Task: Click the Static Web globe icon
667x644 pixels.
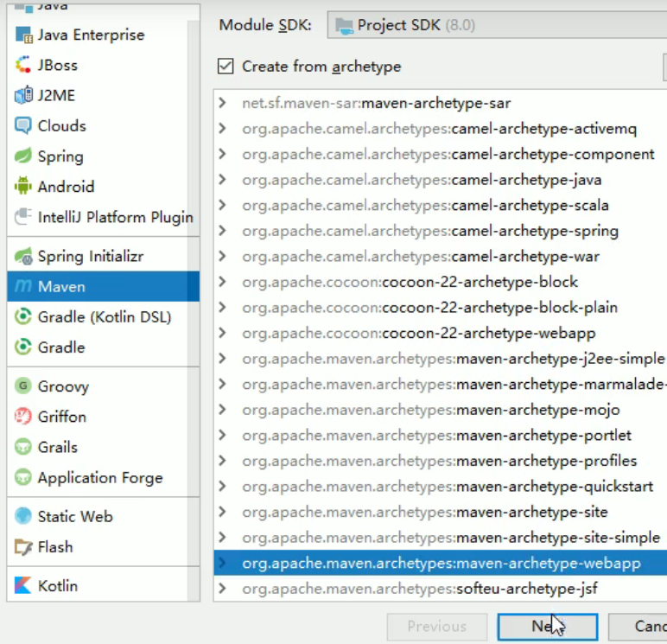Action: 23,516
